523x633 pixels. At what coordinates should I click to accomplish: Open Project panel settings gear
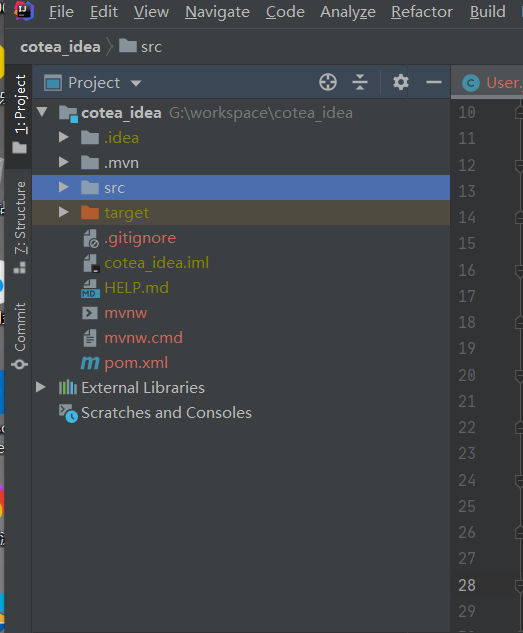coord(400,82)
